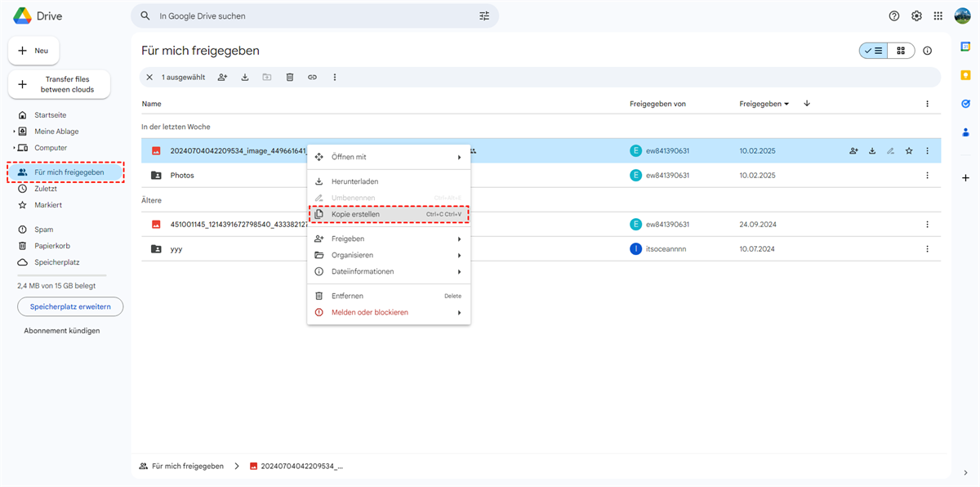Click the search filter options icon
Image resolution: width=980 pixels, height=487 pixels.
(x=484, y=16)
